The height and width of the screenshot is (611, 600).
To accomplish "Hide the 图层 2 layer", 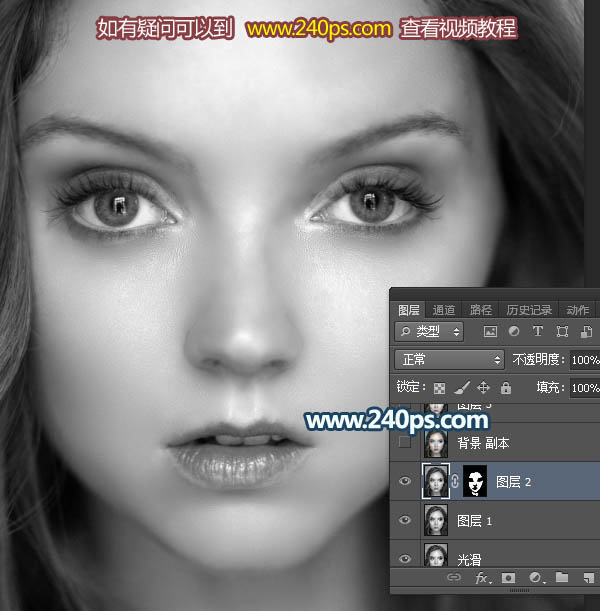I will click(404, 481).
